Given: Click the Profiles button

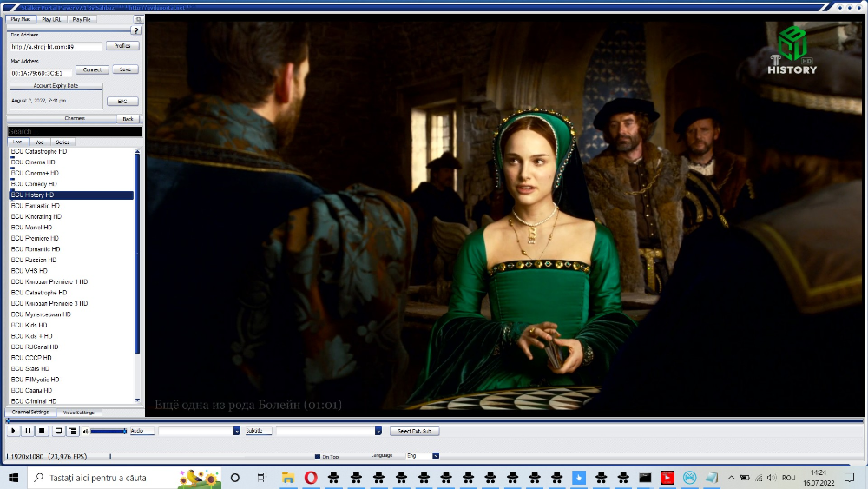Looking at the screenshot, I should [122, 46].
